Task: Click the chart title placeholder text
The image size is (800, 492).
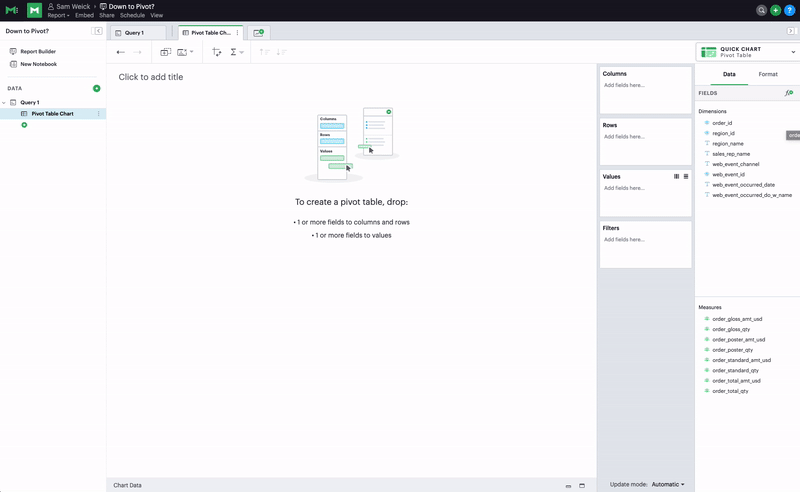Action: tap(151, 77)
